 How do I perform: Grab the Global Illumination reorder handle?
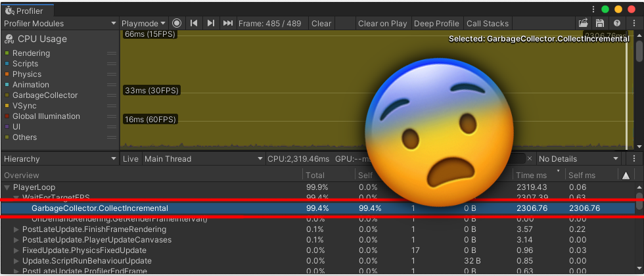(111, 116)
